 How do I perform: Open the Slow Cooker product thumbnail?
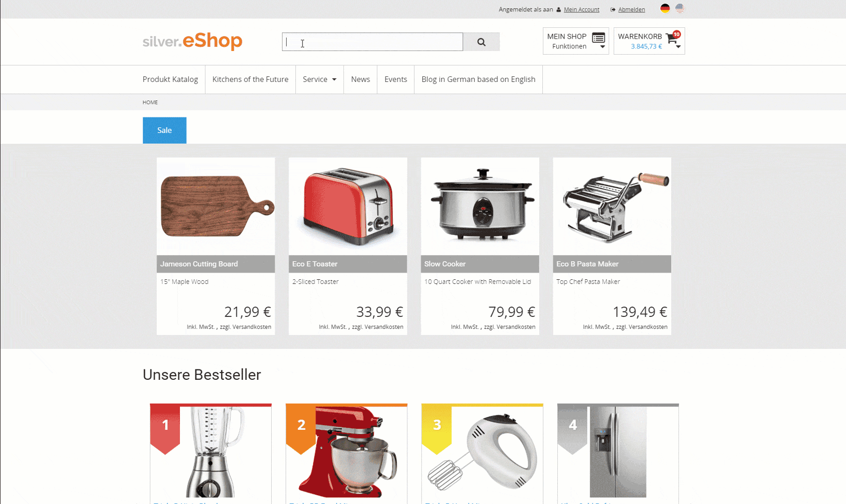pos(480,206)
